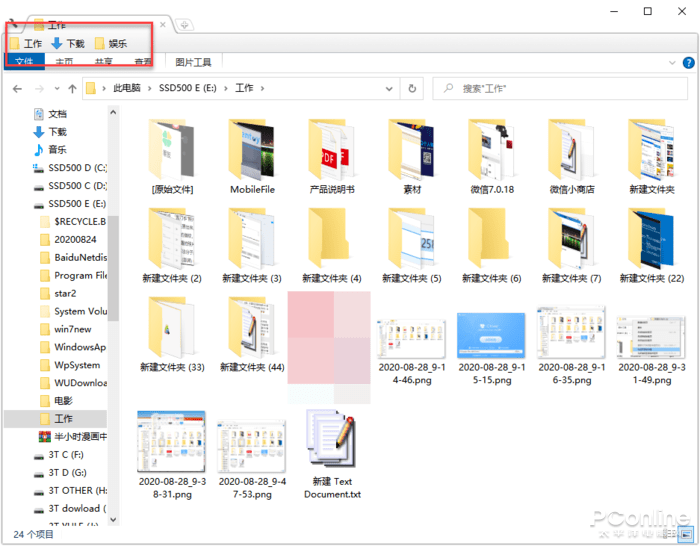Image resolution: width=700 pixels, height=546 pixels.
Task: Select the 新建文件夹 (22) folder
Action: point(652,246)
